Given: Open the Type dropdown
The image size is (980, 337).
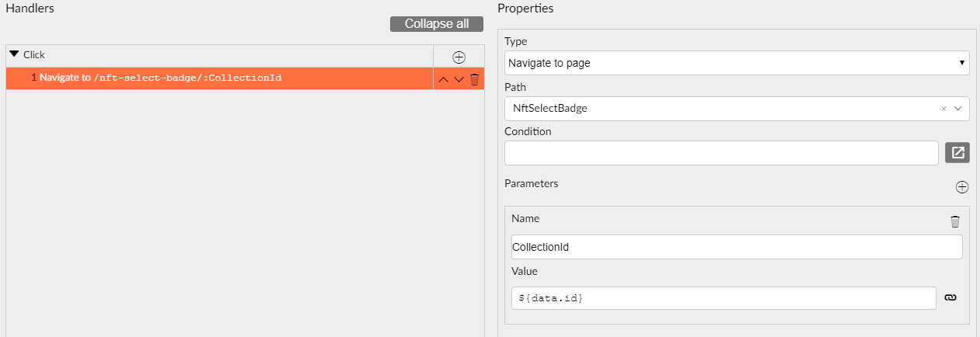Looking at the screenshot, I should (736, 63).
